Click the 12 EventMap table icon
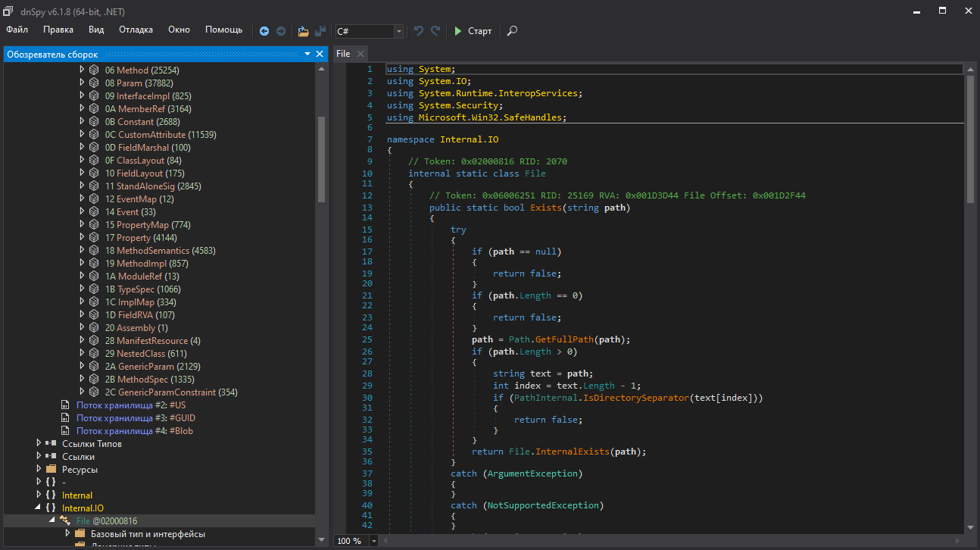The width and height of the screenshot is (980, 550). point(95,199)
